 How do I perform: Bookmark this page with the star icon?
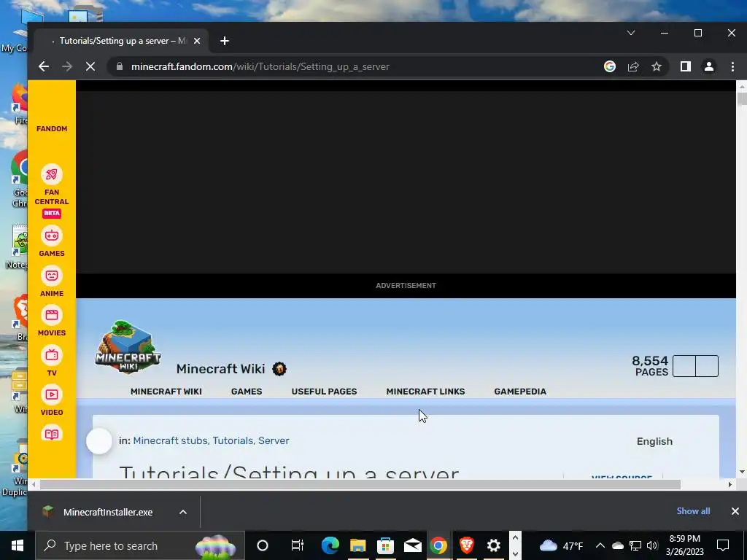coord(657,66)
